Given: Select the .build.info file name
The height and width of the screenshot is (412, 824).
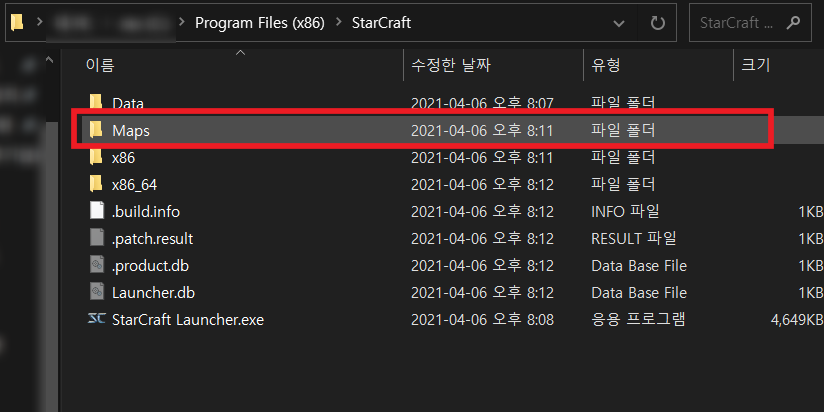Looking at the screenshot, I should [x=146, y=212].
